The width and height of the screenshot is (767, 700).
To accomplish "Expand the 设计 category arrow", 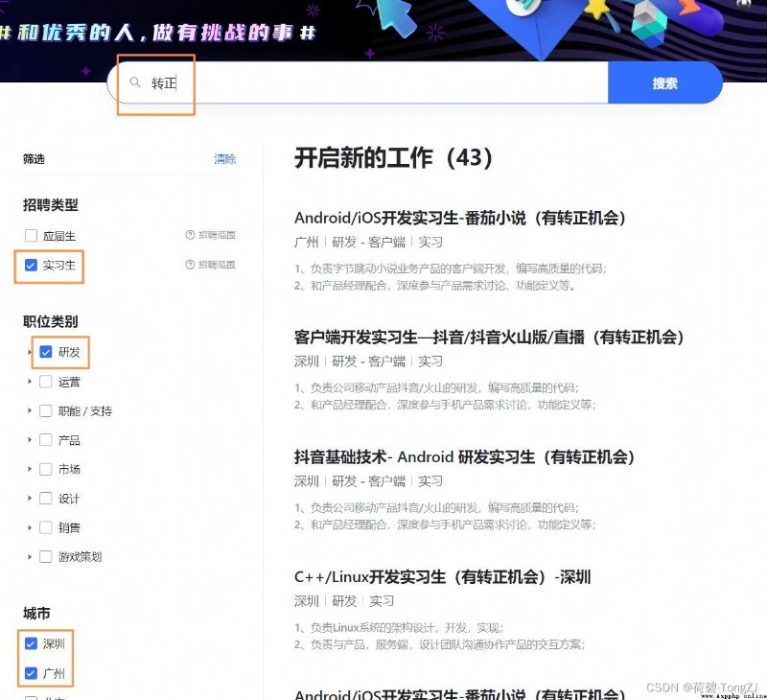I will 30,499.
